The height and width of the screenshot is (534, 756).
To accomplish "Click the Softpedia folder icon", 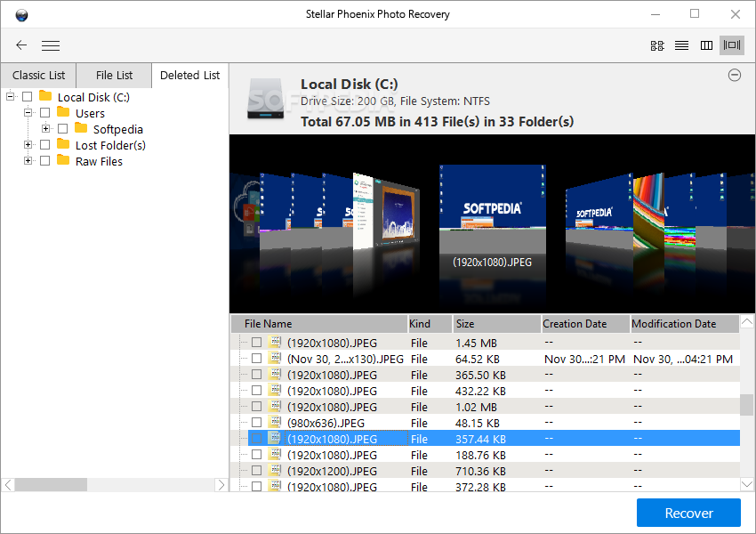I will point(81,128).
